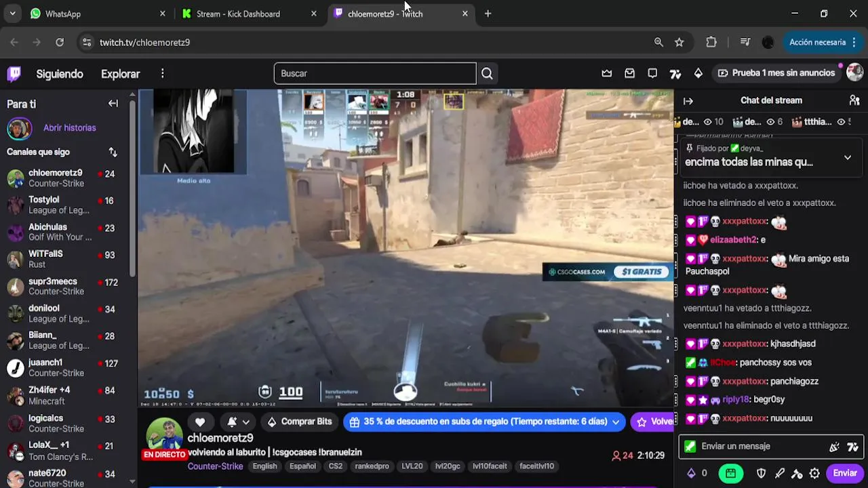Click the CSGOCASES.COM $1 GRATIS banner

point(608,272)
